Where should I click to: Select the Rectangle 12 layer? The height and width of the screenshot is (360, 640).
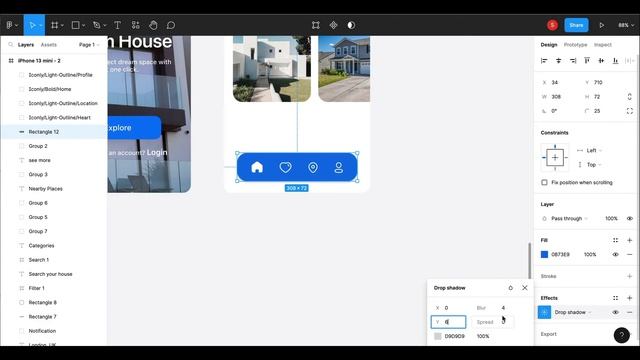click(54, 132)
